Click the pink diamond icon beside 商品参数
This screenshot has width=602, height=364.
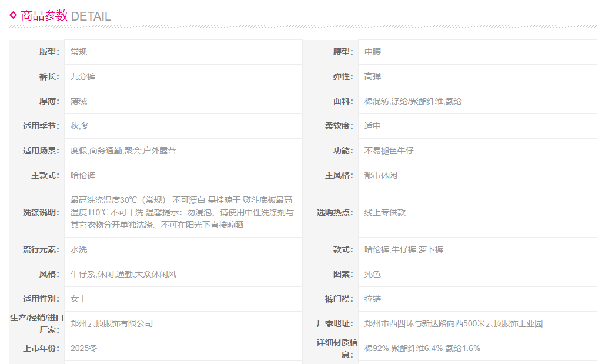[x=13, y=15]
